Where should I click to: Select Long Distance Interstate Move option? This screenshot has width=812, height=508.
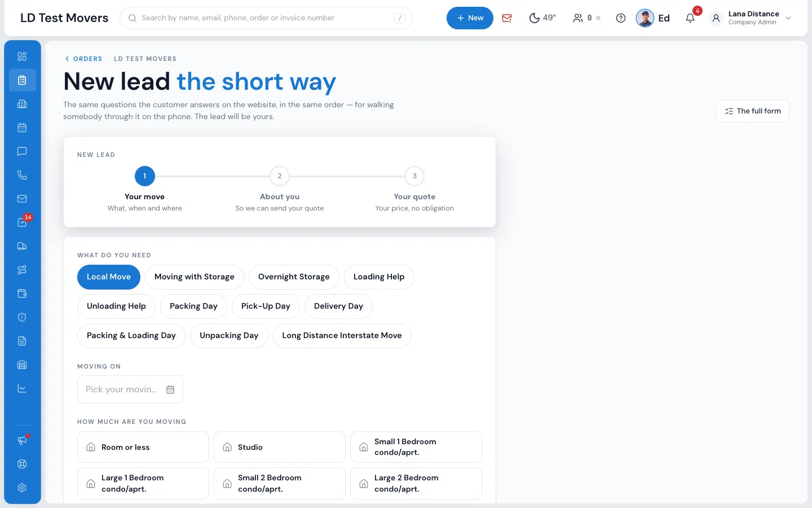point(342,336)
